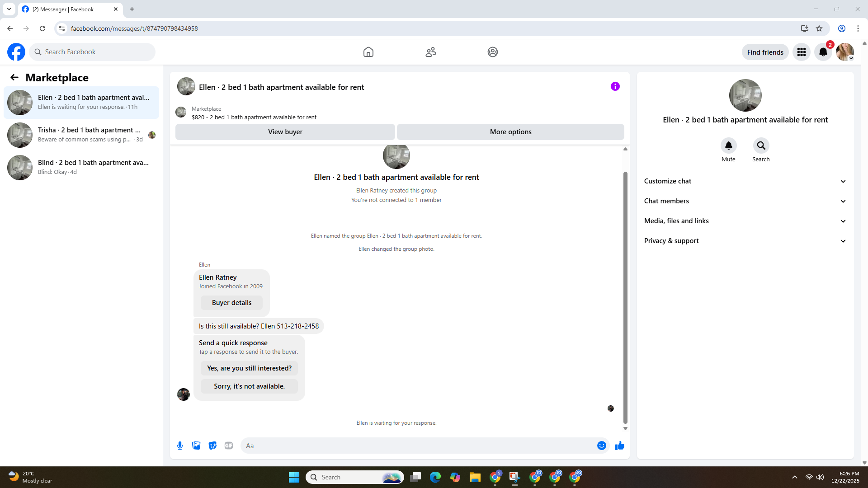The height and width of the screenshot is (488, 868).
Task: Open the GIF picker icon
Action: coord(229,446)
